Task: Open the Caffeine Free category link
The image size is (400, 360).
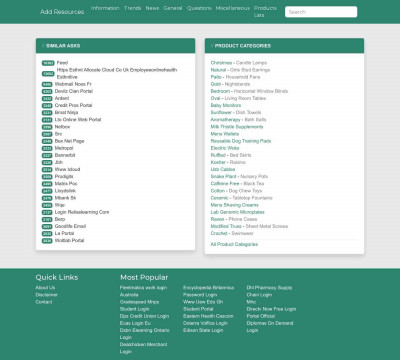Action: click(225, 184)
